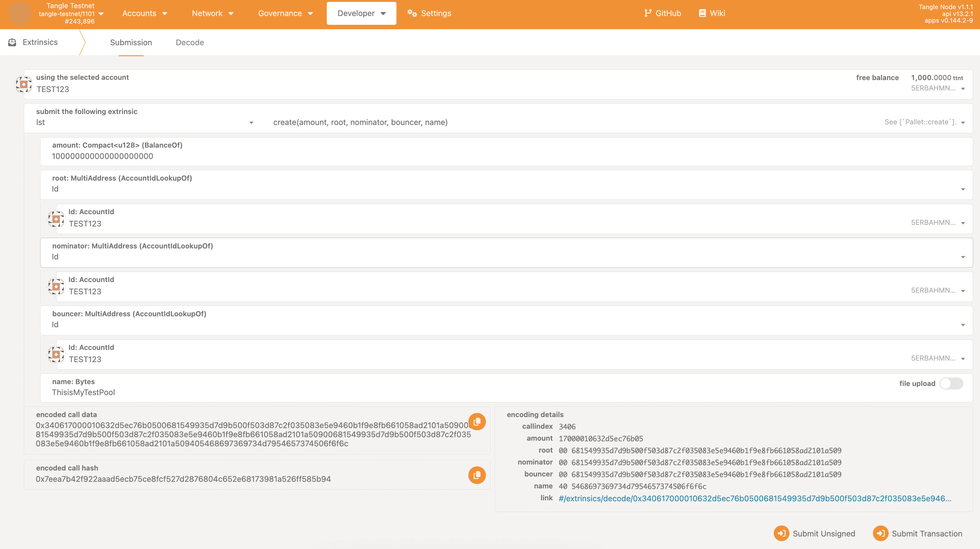The image size is (980, 549).
Task: Click the Submit Unsigned button
Action: point(815,533)
